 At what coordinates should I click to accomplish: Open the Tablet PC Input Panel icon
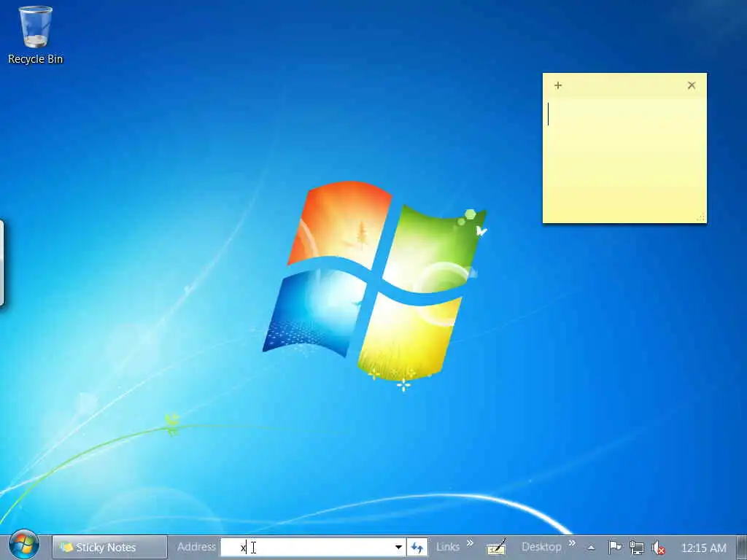pos(496,547)
